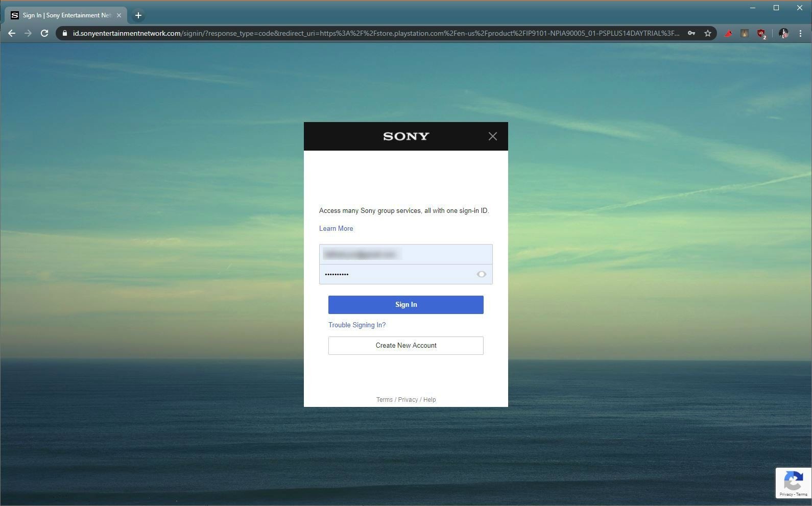Open a new browser tab
Screen dimensions: 812x506
pyautogui.click(x=138, y=15)
